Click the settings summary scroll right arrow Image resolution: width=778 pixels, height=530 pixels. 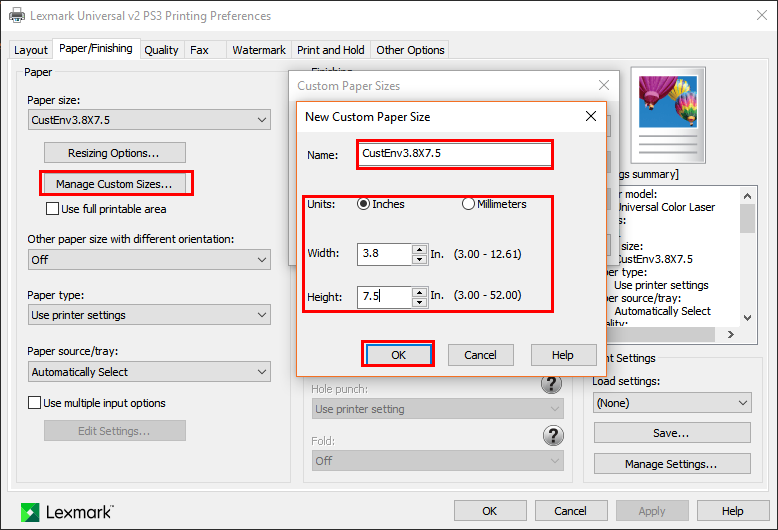pos(731,334)
